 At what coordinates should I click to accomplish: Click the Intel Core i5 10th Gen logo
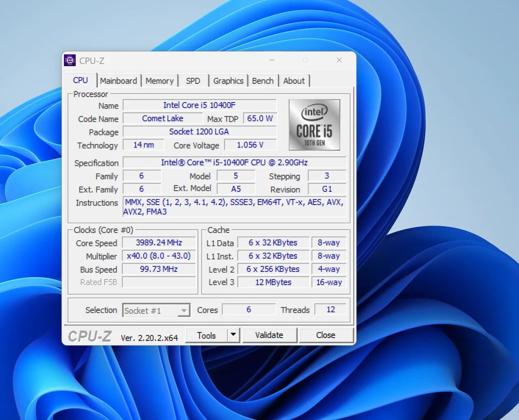314,125
